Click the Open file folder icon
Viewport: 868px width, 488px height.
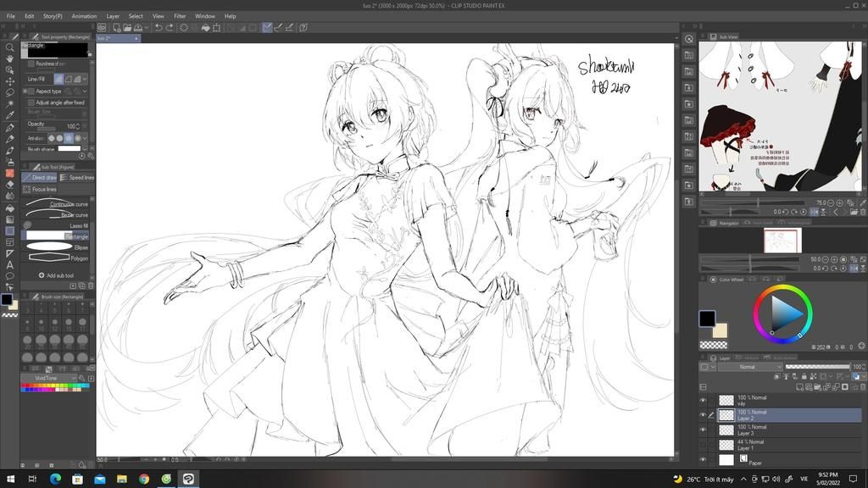point(127,28)
